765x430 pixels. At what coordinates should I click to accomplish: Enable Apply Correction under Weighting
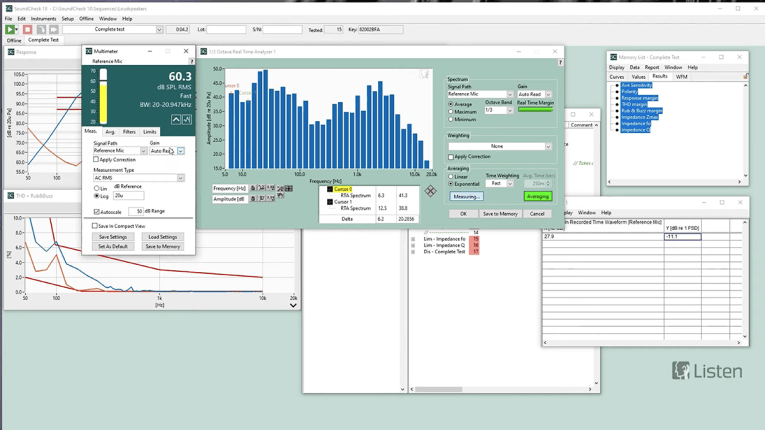(x=451, y=157)
